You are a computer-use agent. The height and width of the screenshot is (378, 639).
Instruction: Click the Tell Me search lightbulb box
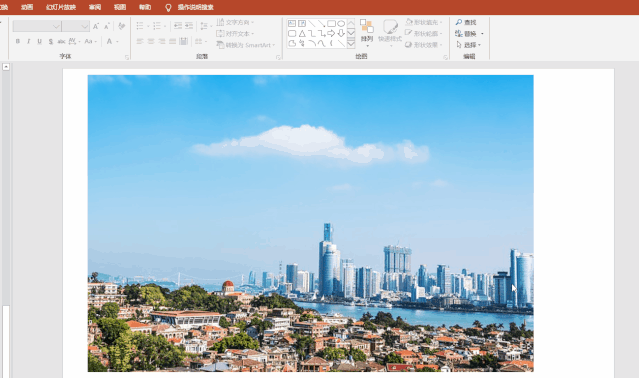pyautogui.click(x=189, y=7)
